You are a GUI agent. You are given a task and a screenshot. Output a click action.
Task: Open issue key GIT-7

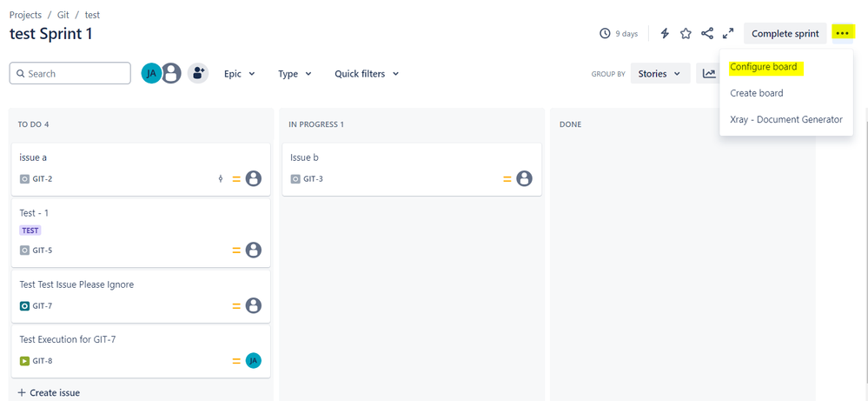(42, 305)
